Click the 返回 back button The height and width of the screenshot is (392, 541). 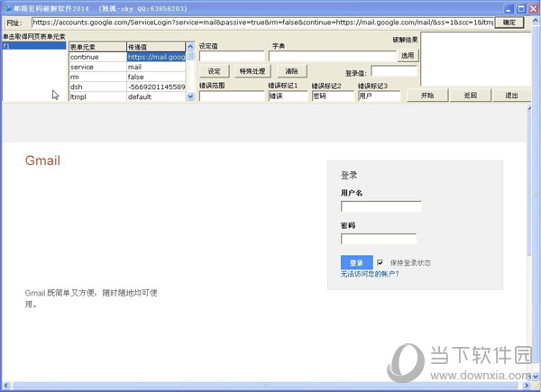471,96
